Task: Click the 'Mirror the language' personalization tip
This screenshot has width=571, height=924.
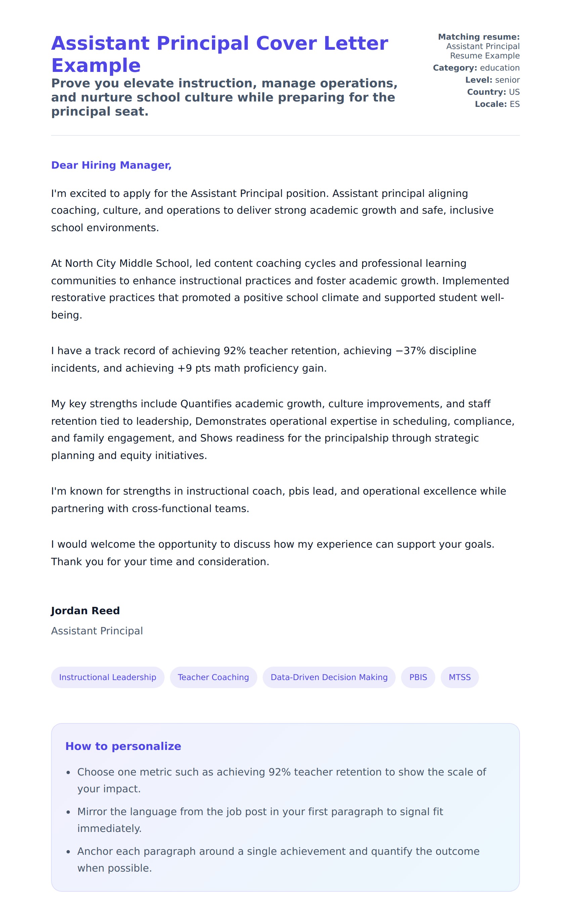Action: (x=260, y=820)
